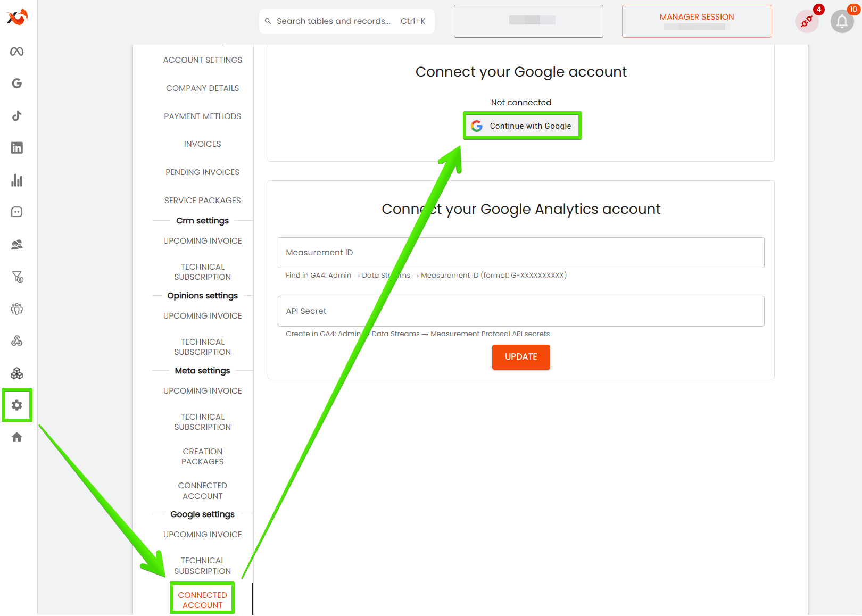
Task: Open the notifications bell
Action: click(x=842, y=22)
